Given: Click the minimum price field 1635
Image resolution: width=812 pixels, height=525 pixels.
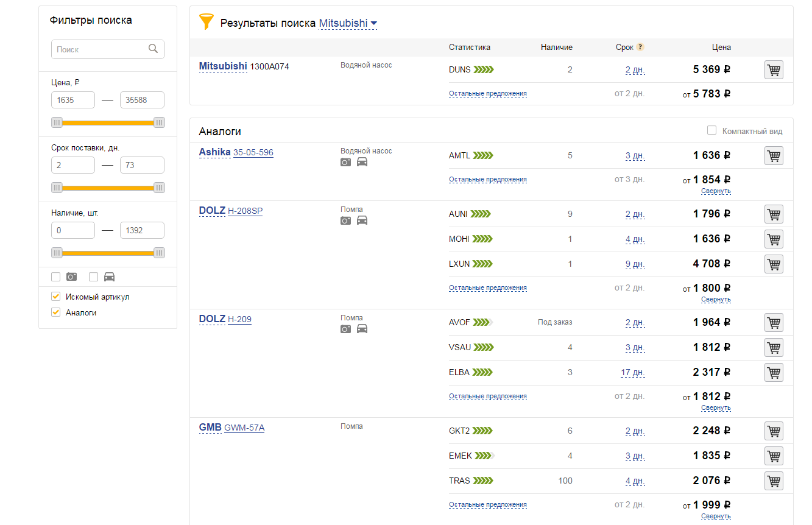Looking at the screenshot, I should click(73, 100).
